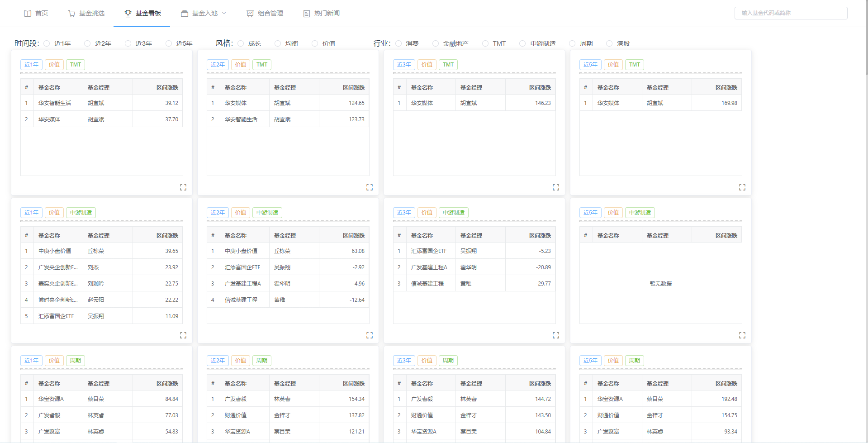Expand the 近1年 价值 TMT card fullscreen
868x443 pixels.
[x=183, y=187]
